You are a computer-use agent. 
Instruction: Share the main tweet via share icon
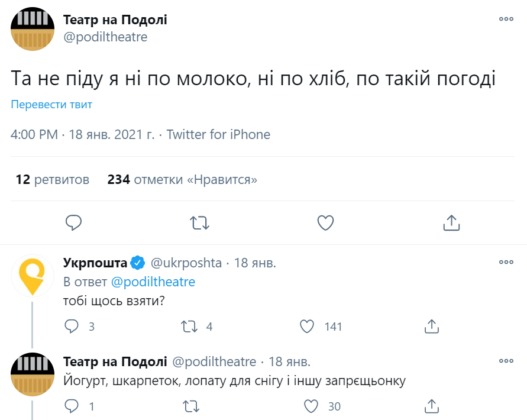(x=451, y=222)
